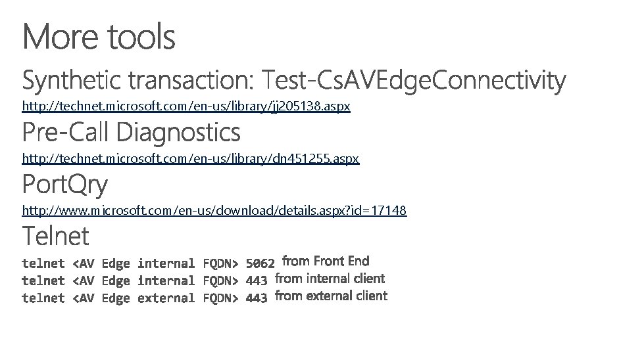Click the Pre-Call Diagnostics heading
The image size is (644, 362).
click(x=131, y=133)
